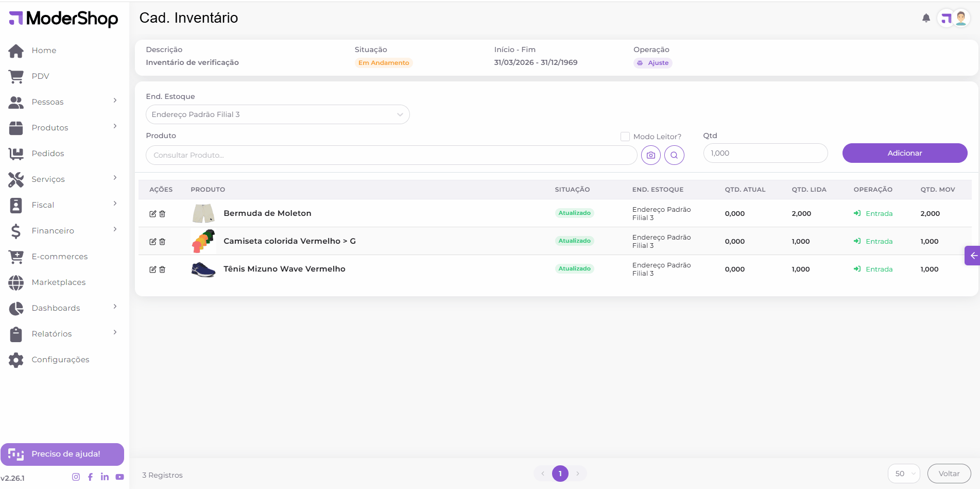Viewport: 980px width, 489px height.
Task: Open the End. Estoque dropdown
Action: click(x=278, y=114)
